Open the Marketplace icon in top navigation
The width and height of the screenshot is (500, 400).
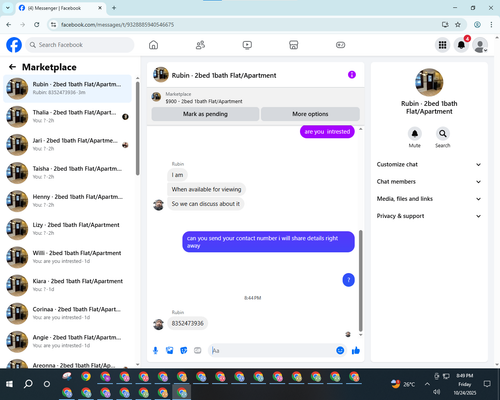pos(294,45)
